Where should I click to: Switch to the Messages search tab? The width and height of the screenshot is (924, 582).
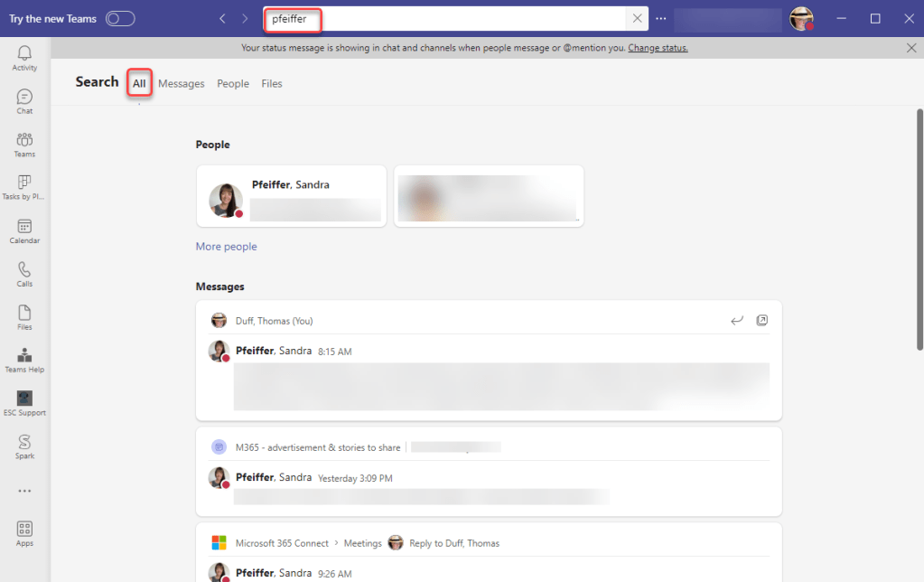click(x=182, y=84)
